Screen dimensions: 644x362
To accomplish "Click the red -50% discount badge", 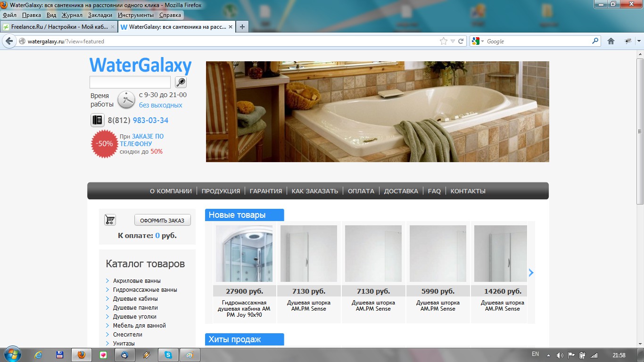I will (104, 144).
